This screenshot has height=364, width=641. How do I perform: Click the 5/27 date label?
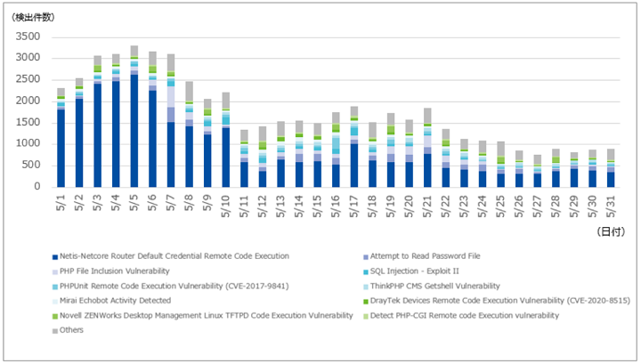click(538, 206)
